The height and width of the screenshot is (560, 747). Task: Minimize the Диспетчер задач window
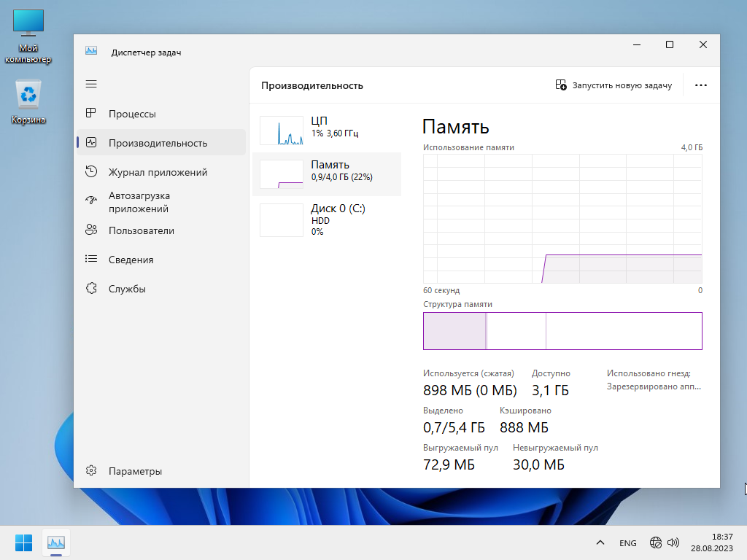636,44
